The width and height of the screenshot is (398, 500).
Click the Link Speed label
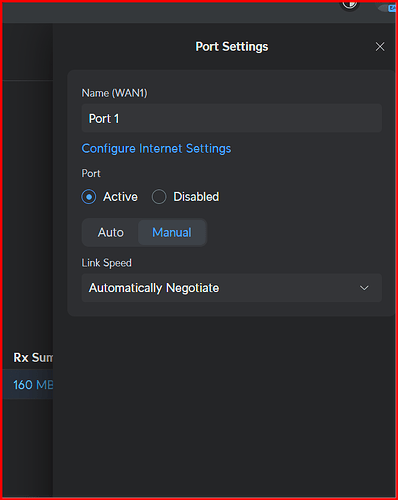[106, 263]
